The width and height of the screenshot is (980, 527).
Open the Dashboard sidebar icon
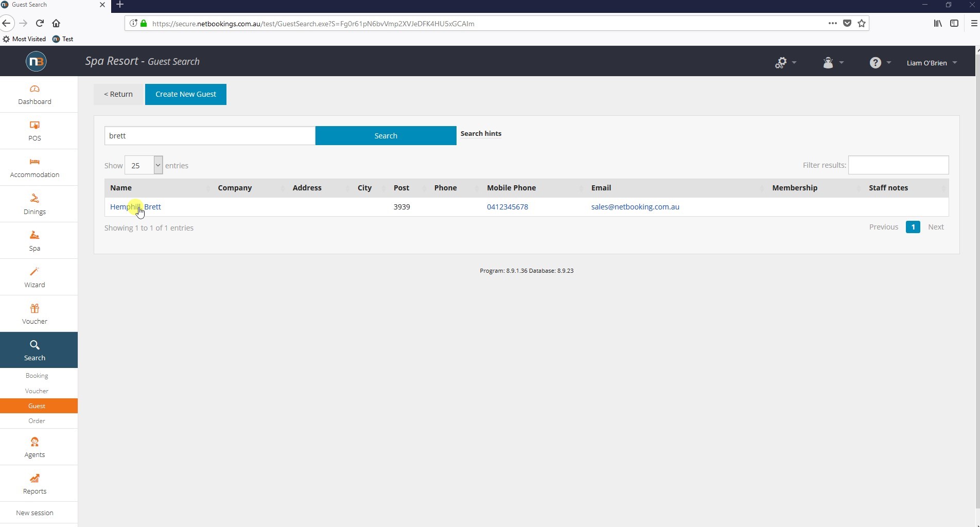(x=34, y=89)
